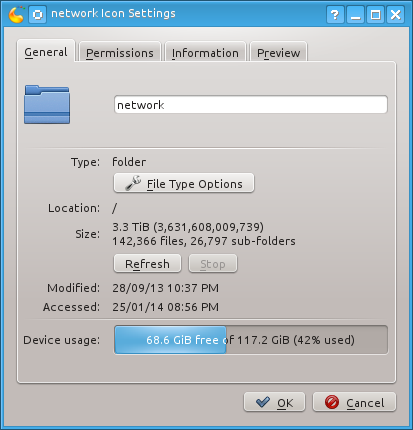The height and width of the screenshot is (430, 413).
Task: Click the red prohibition icon on Cancel
Action: click(x=332, y=402)
